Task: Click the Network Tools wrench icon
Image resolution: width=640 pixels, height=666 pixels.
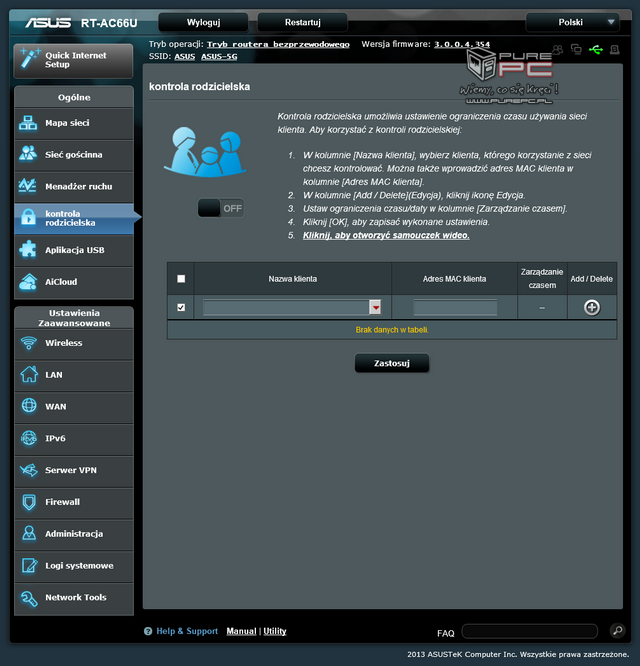Action: 29,598
